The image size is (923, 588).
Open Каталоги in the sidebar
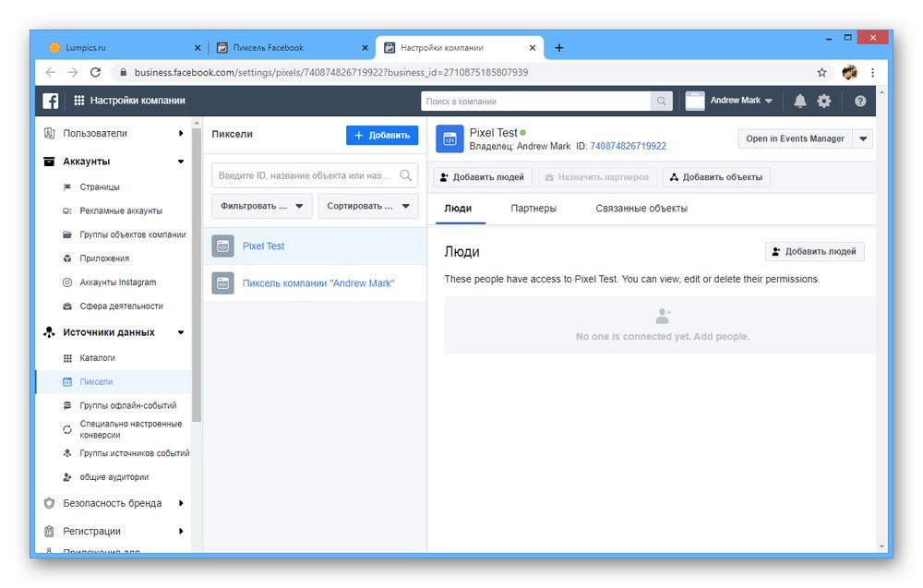[97, 358]
